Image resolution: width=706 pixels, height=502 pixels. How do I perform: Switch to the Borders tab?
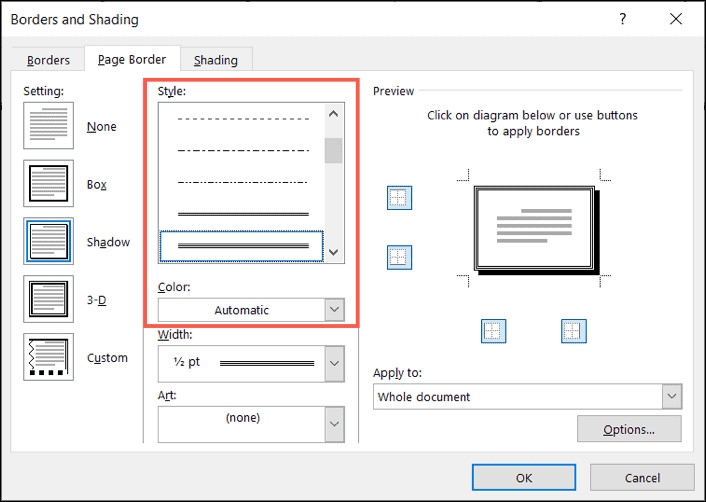point(48,60)
